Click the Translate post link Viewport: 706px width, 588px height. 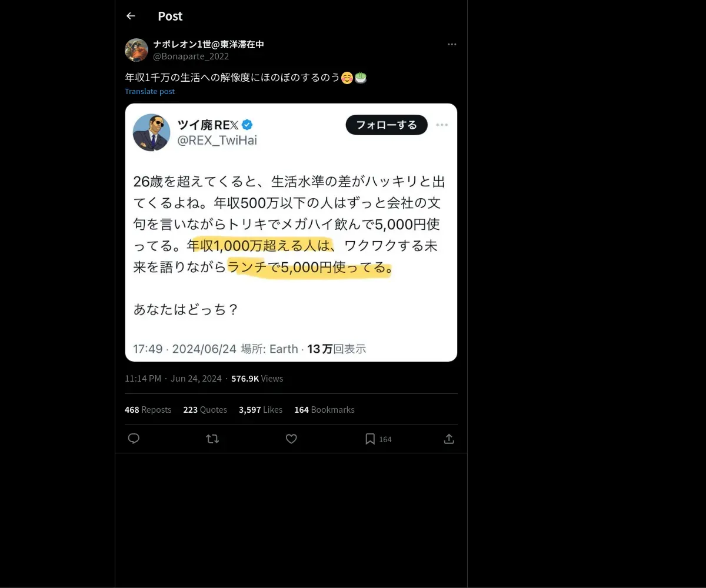(149, 91)
